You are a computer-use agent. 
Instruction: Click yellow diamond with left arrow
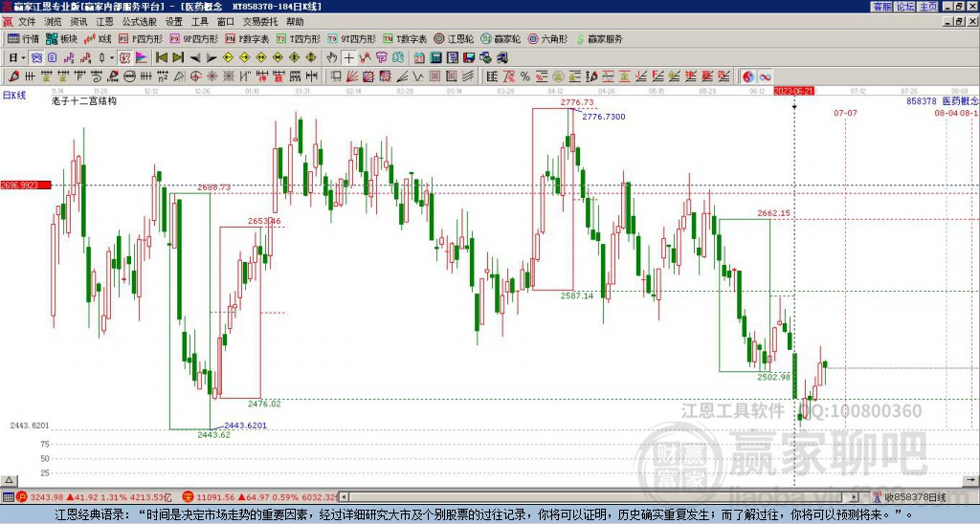[228, 58]
